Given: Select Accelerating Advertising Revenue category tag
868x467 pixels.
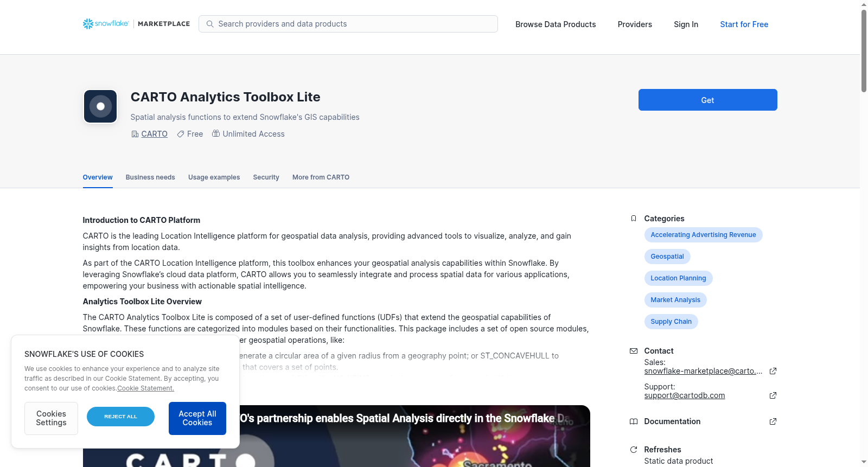Looking at the screenshot, I should click(703, 235).
